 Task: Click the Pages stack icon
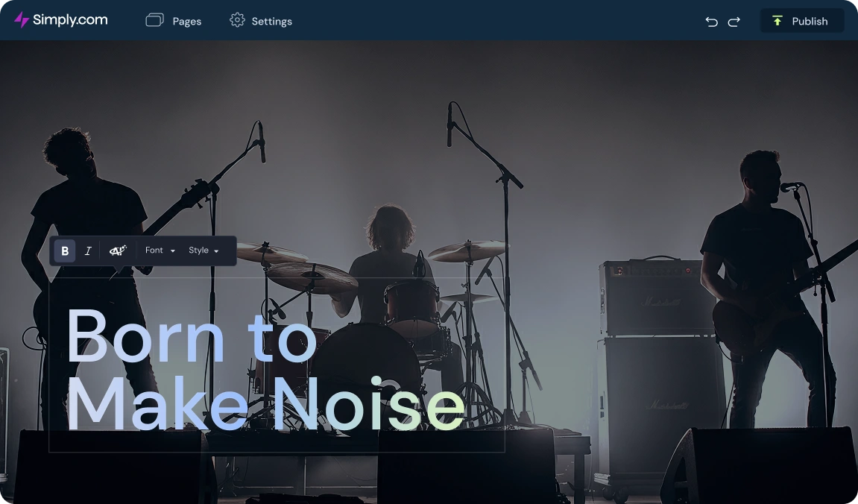[x=154, y=21]
